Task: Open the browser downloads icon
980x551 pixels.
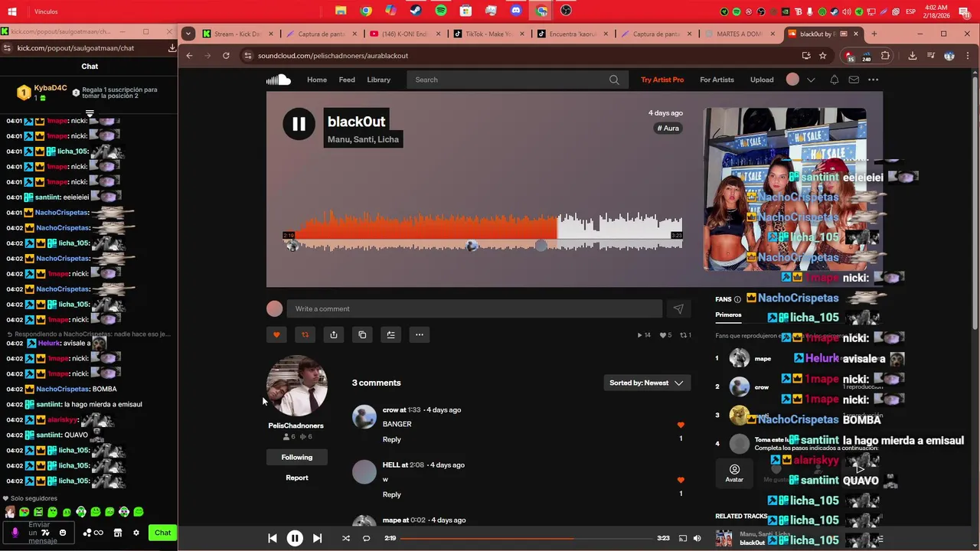Action: (913, 55)
